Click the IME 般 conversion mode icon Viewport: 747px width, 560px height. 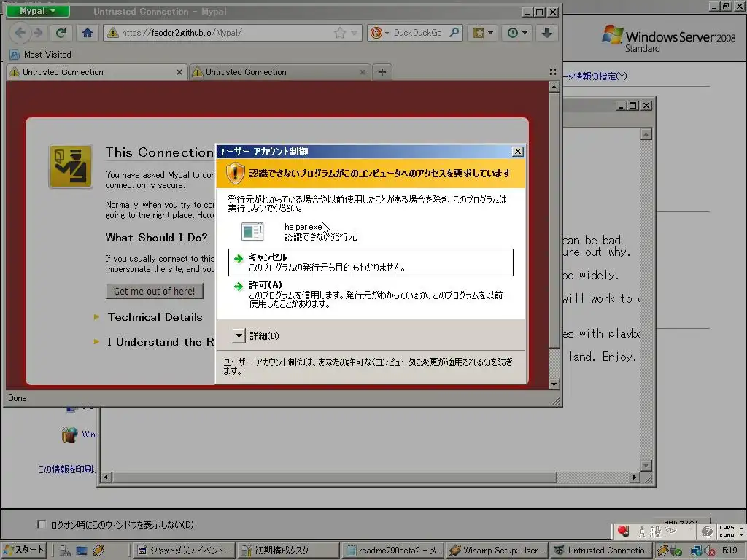coord(656,532)
